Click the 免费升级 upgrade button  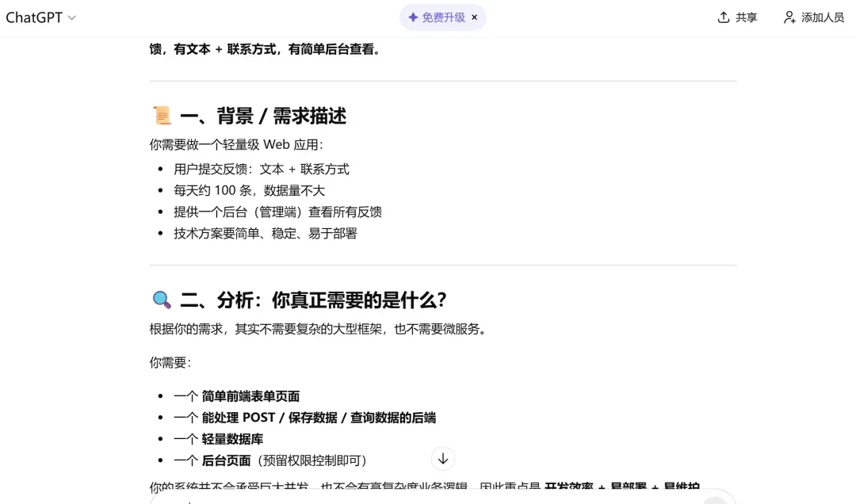click(x=443, y=17)
